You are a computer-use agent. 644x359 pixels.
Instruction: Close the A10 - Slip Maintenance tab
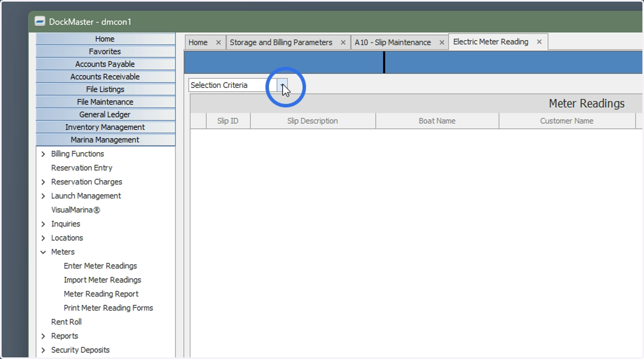(x=442, y=42)
